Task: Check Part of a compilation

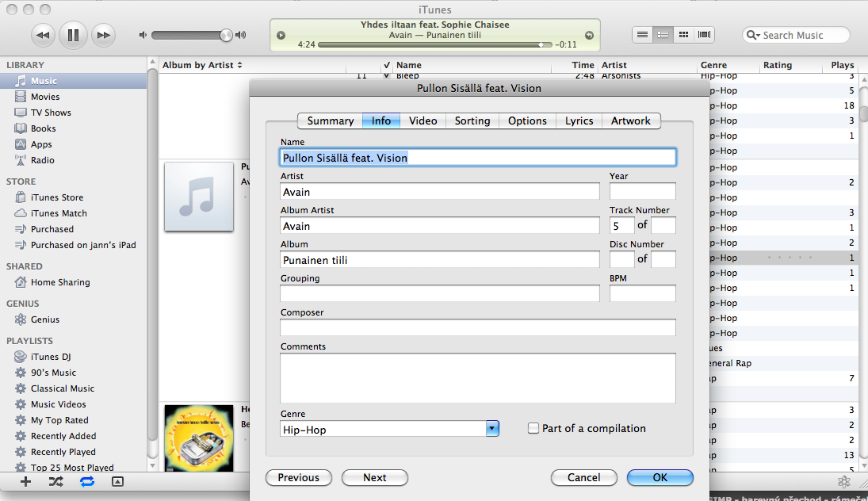Action: [533, 428]
